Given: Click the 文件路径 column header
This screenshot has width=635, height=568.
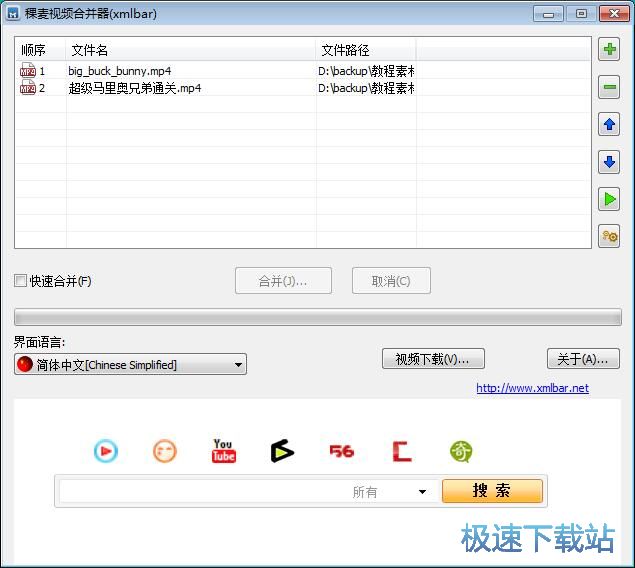Looking at the screenshot, I should [x=365, y=50].
